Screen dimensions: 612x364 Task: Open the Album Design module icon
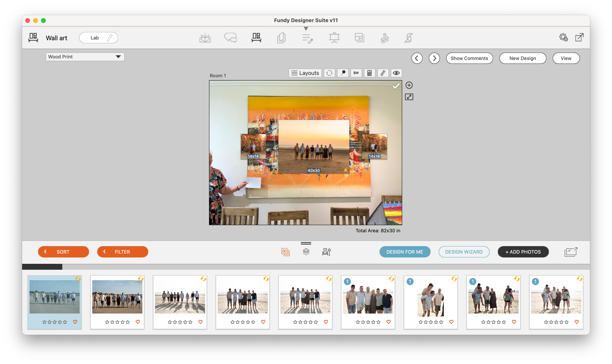[206, 37]
